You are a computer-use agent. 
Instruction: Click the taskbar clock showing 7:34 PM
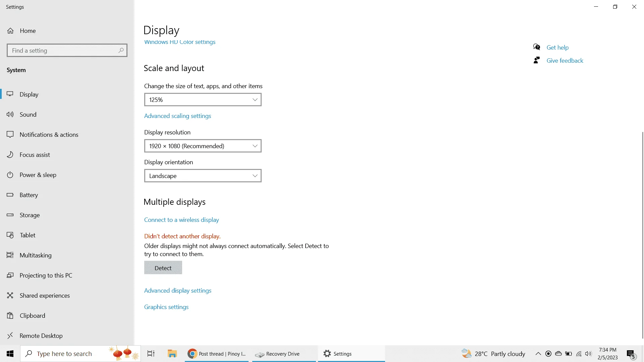point(607,354)
